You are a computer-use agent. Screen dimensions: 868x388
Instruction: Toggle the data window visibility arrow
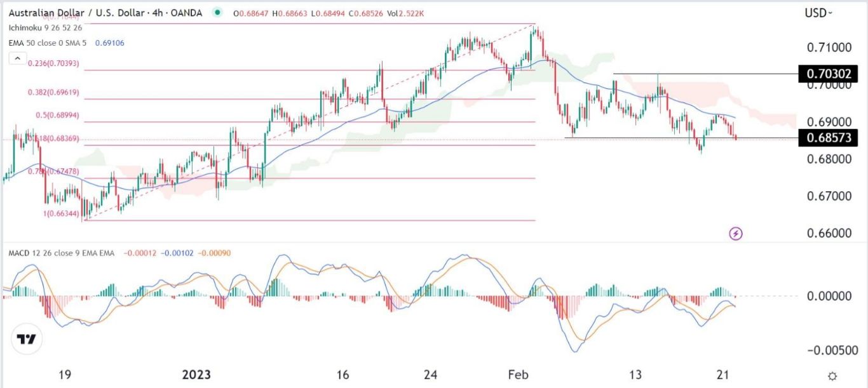(x=17, y=57)
